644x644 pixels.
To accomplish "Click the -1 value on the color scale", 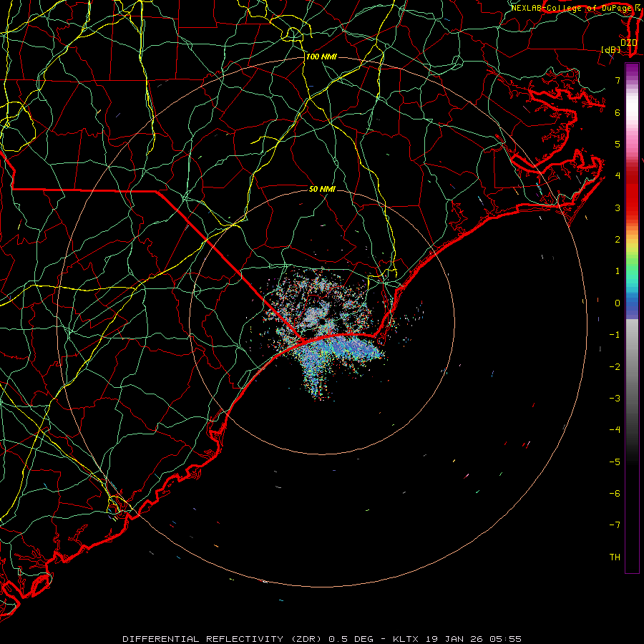I will (x=615, y=335).
